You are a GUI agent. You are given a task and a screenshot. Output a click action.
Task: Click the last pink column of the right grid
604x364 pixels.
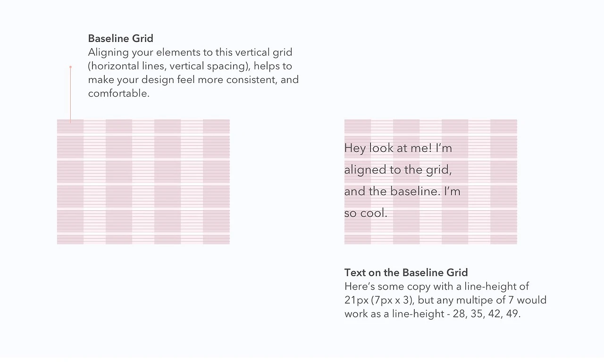point(504,182)
